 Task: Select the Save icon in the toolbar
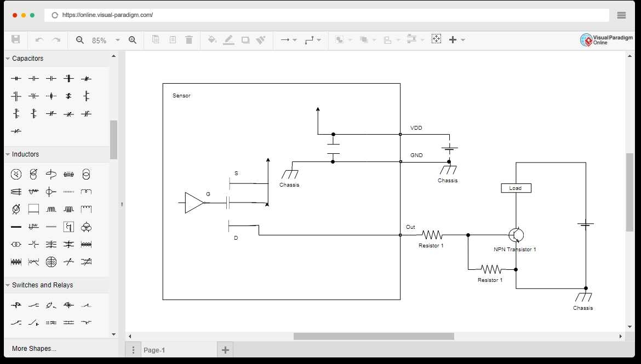pyautogui.click(x=16, y=39)
